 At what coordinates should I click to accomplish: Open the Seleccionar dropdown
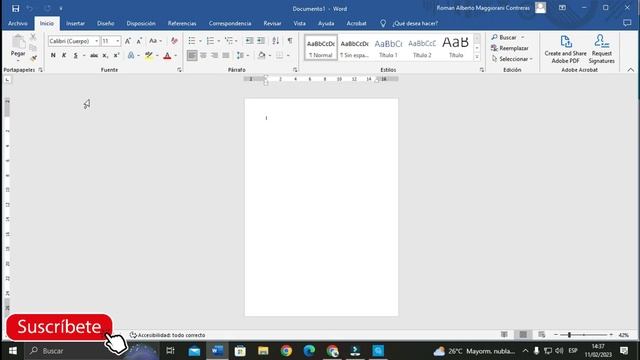point(512,59)
